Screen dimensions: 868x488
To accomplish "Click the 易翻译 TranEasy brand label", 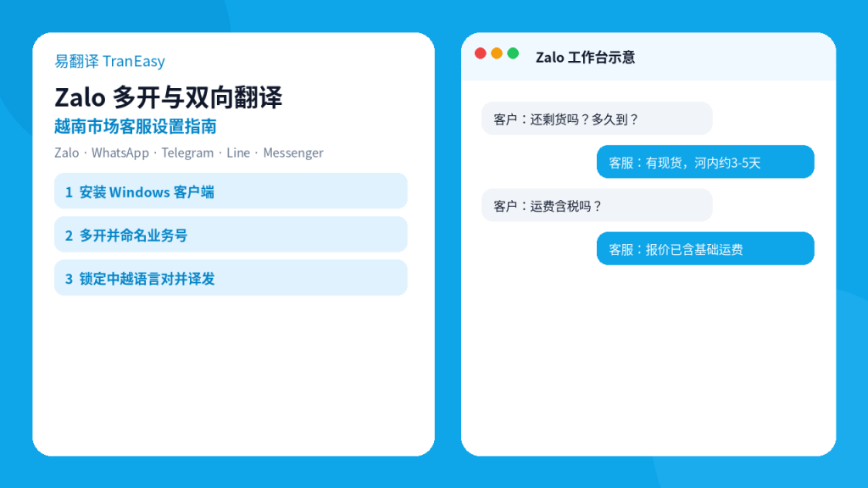I will pyautogui.click(x=109, y=61).
